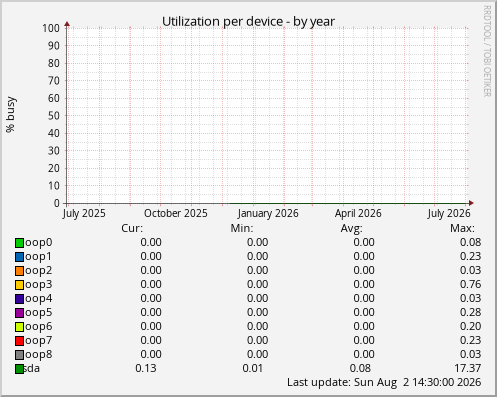Click the October 2025 axis label
This screenshot has height=397, width=497.
(x=176, y=213)
